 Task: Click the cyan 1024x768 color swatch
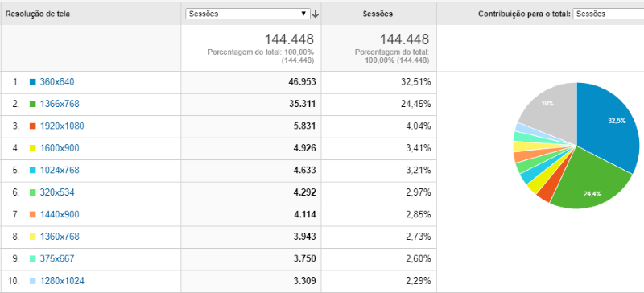tap(33, 171)
